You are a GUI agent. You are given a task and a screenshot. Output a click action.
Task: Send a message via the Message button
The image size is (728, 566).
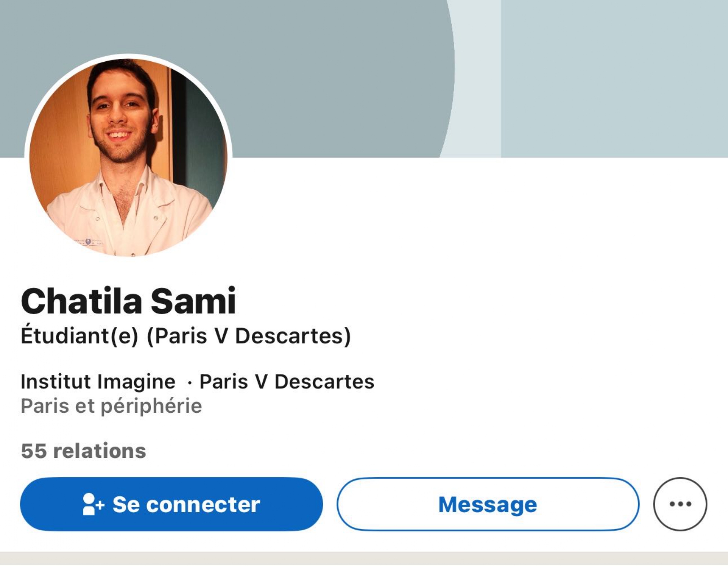488,504
